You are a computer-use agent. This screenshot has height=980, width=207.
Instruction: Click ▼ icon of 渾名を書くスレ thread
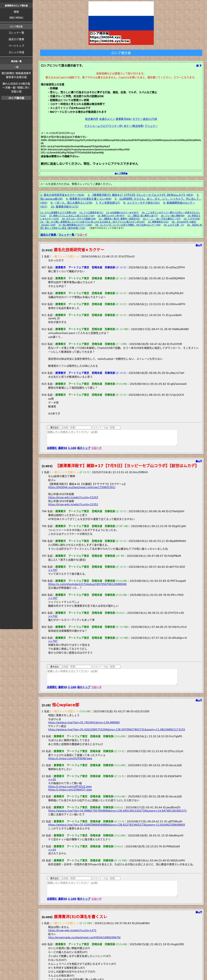pos(201,912)
